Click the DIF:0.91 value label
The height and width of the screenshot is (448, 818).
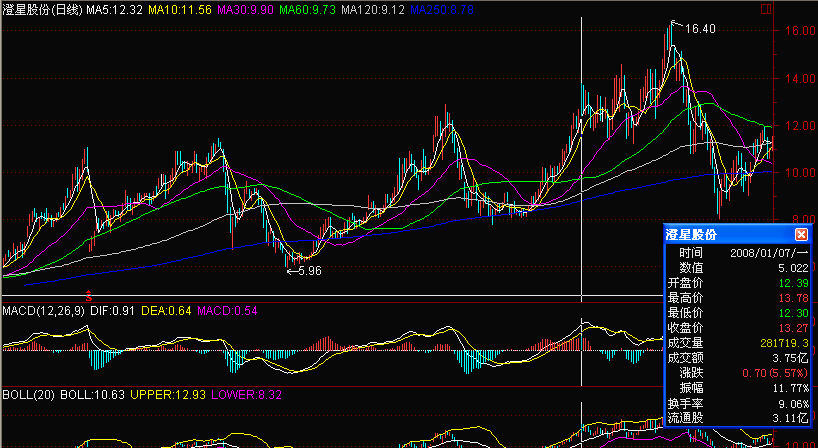[x=110, y=312]
